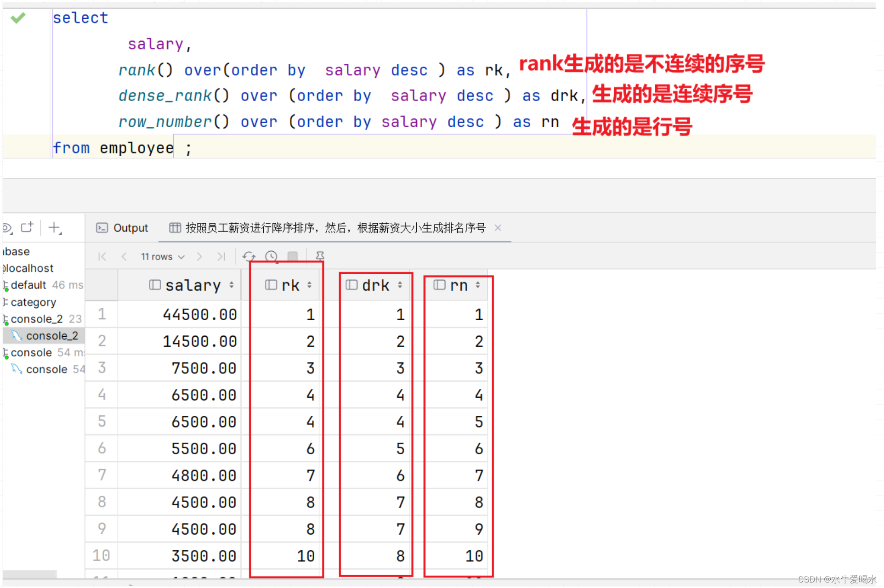Go to previous page of results
884x588 pixels.
pos(124,256)
